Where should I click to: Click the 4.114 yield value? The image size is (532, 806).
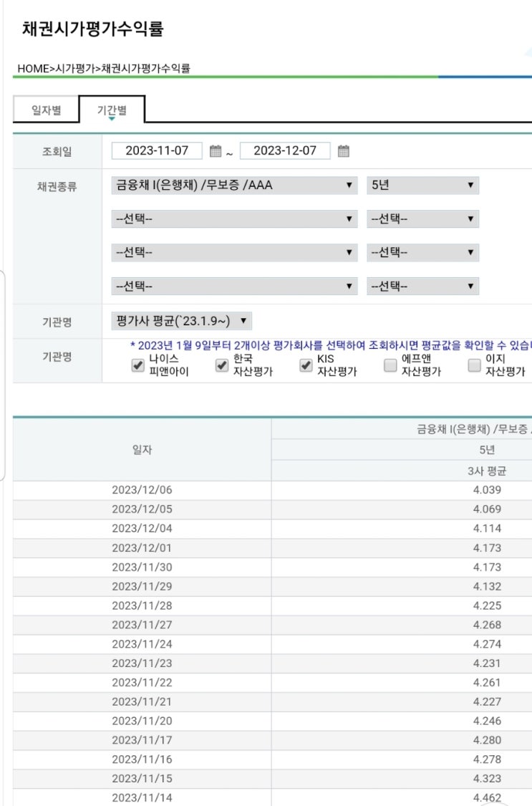point(488,529)
